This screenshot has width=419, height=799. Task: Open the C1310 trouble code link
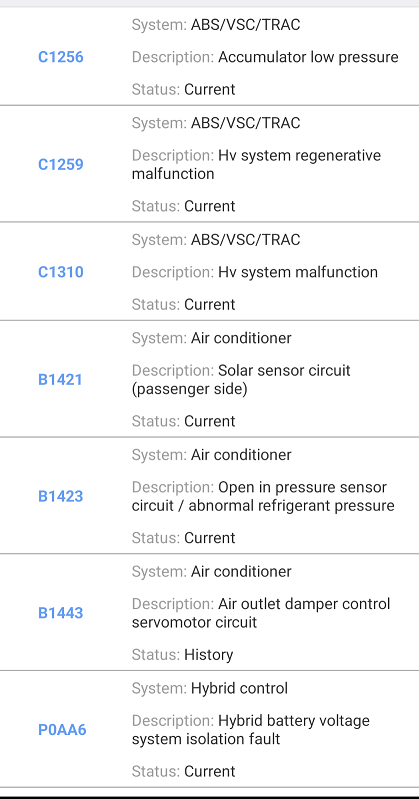61,272
